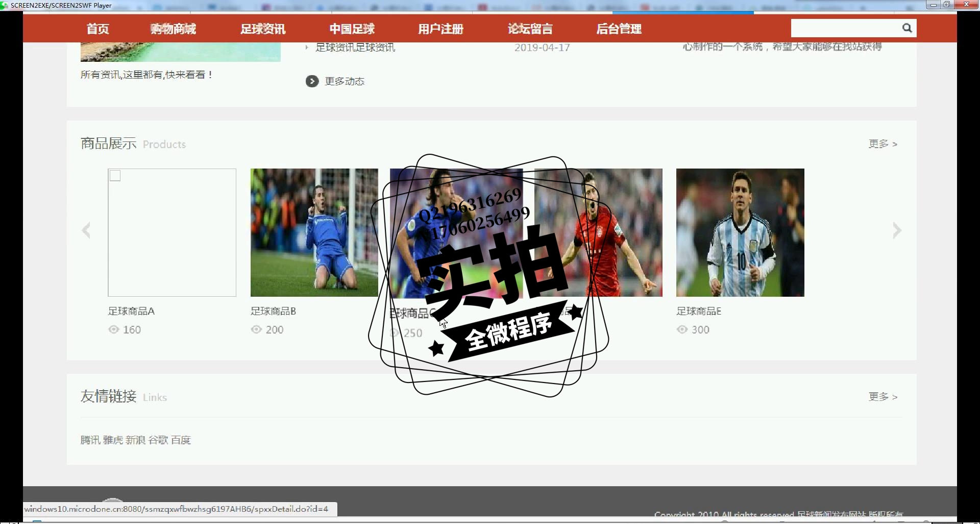The height and width of the screenshot is (524, 980).
Task: Open 新浪 friendly link
Action: (x=135, y=440)
